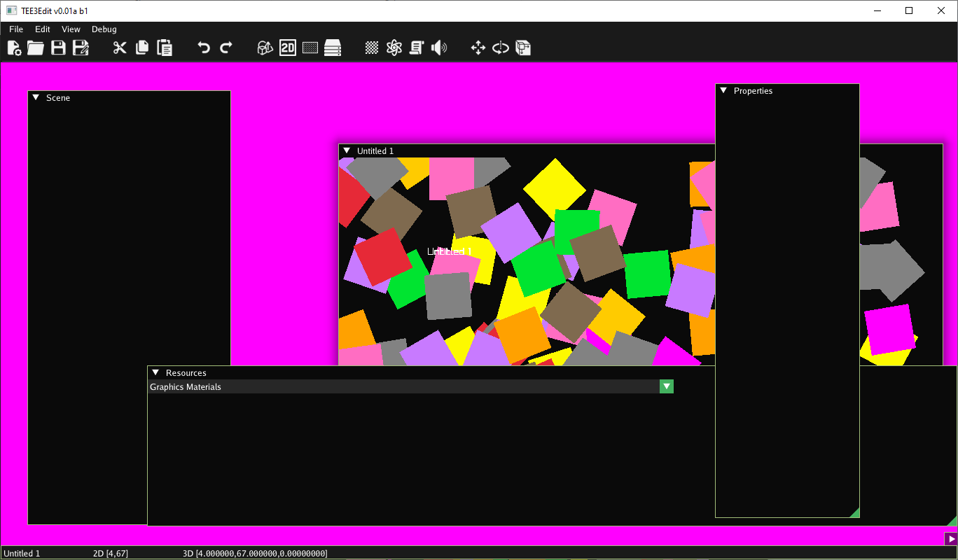This screenshot has width=958, height=560.
Task: Activate the Move tool
Action: (x=478, y=48)
